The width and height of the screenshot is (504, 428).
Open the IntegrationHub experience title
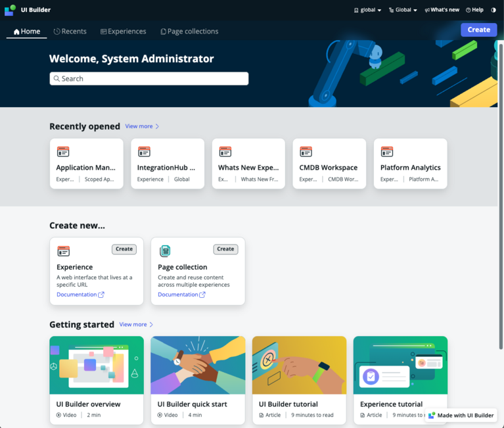(166, 168)
